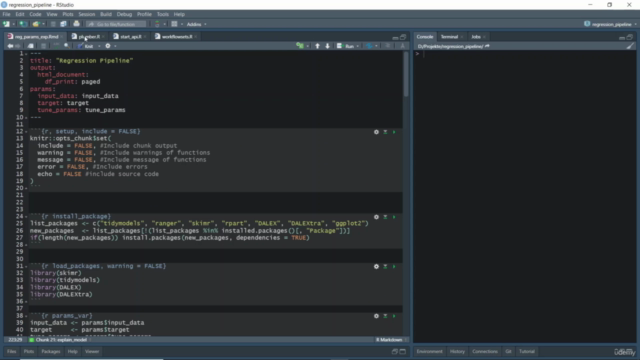Open the File menu
Screen dimensions: 640x360
(x=6, y=14)
